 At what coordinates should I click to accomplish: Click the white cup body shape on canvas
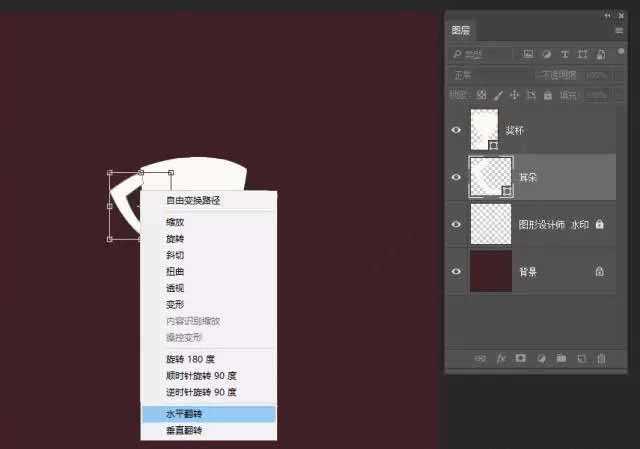[x=196, y=173]
